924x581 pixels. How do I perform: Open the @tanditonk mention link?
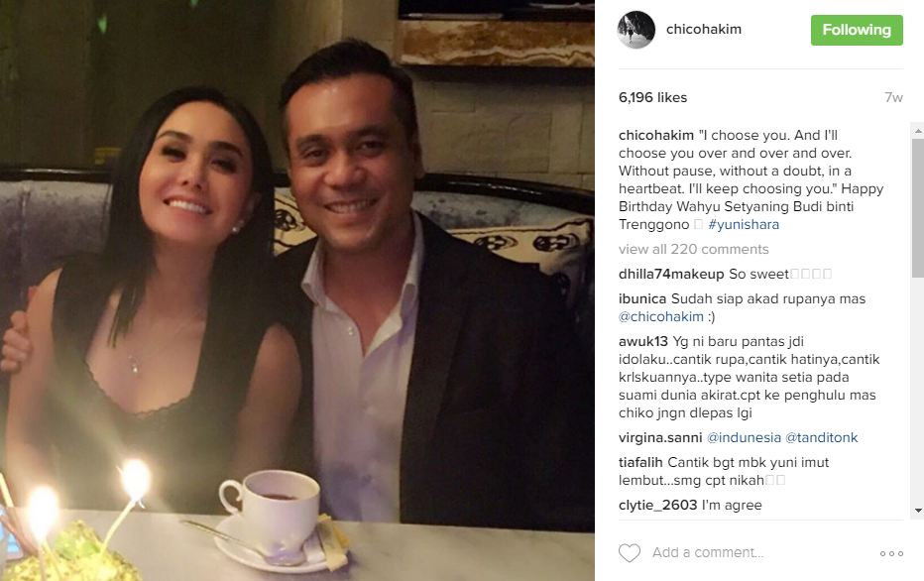[822, 438]
